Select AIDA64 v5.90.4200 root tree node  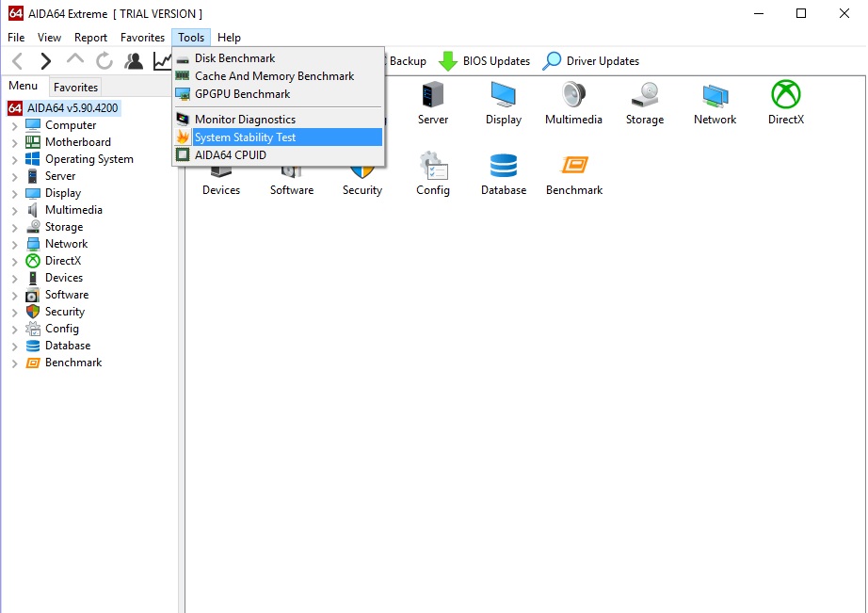click(64, 108)
